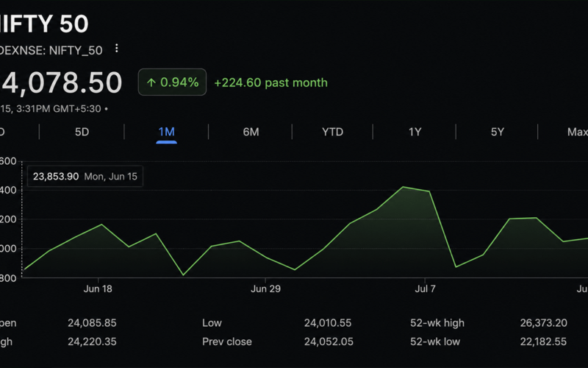Click the chart's highest peak point
Screen dimensions: 588x368
coord(403,187)
